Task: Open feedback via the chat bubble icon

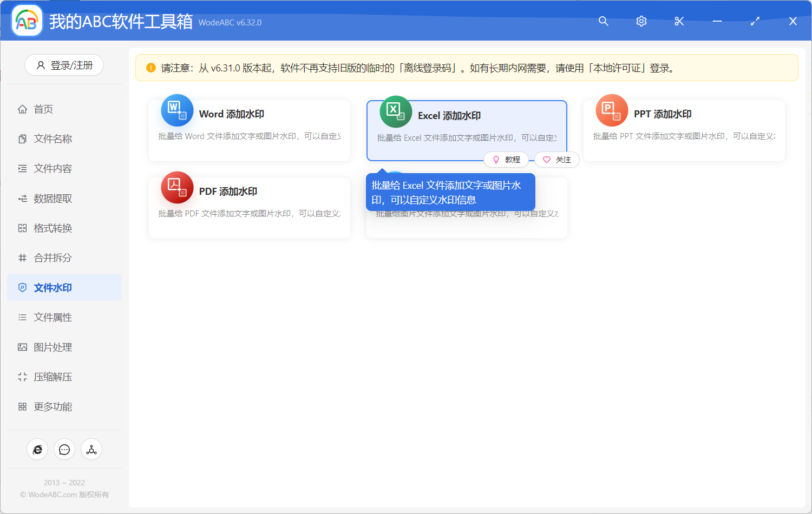Action: tap(64, 449)
